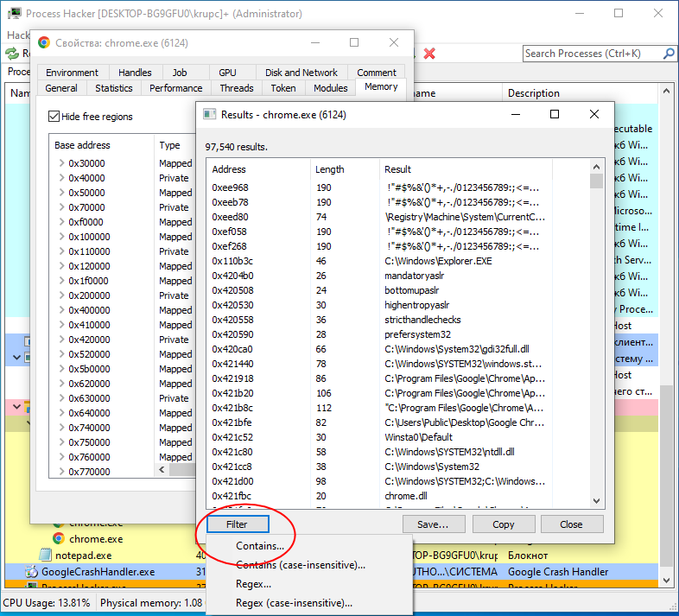Screen dimensions: 679x616
Task: Switch to the Modules tab
Action: (x=330, y=88)
